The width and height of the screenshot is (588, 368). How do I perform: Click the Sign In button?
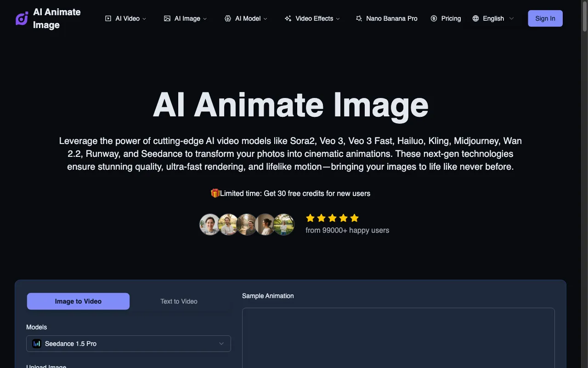pos(545,18)
